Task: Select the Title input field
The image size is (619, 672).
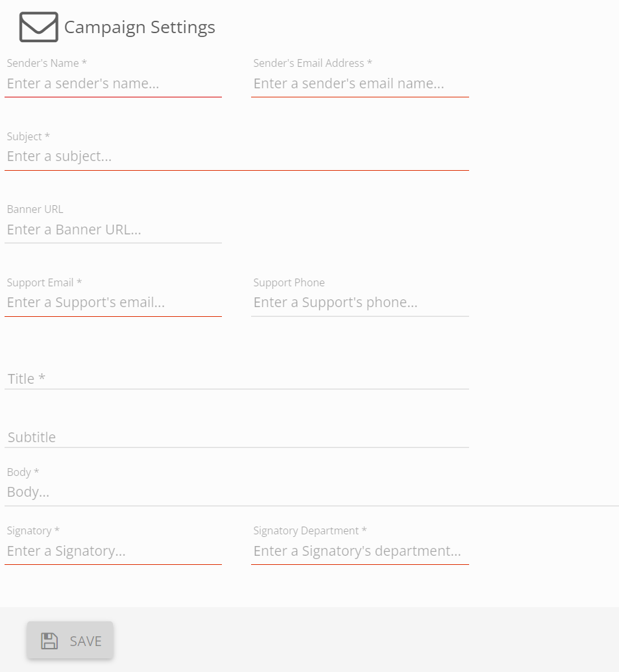Action: click(236, 379)
